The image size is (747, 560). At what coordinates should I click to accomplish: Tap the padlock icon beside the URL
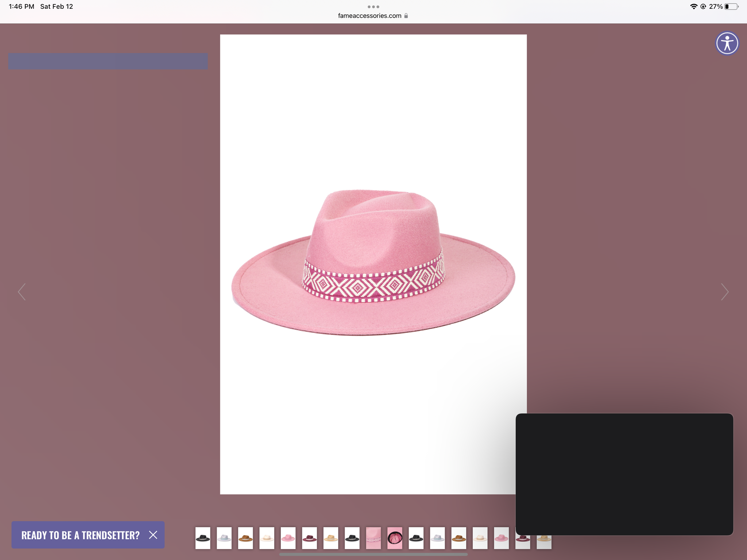[406, 16]
